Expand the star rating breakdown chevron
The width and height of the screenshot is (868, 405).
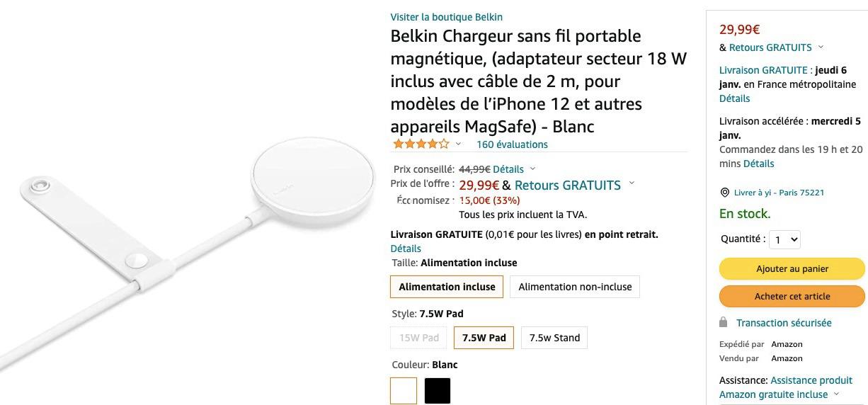(459, 144)
